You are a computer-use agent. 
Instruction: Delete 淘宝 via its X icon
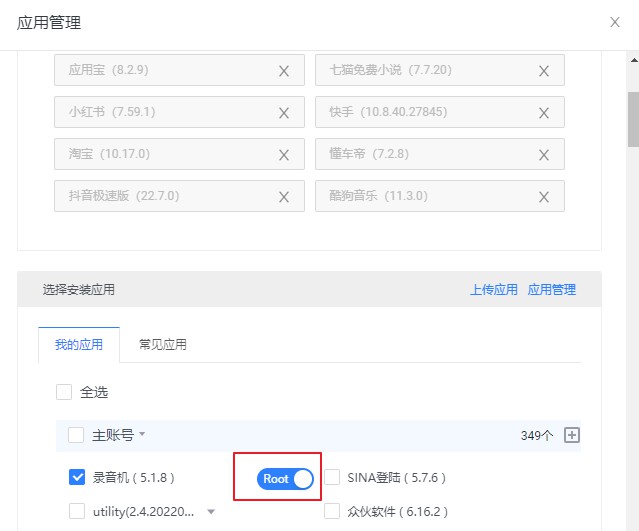pyautogui.click(x=284, y=155)
